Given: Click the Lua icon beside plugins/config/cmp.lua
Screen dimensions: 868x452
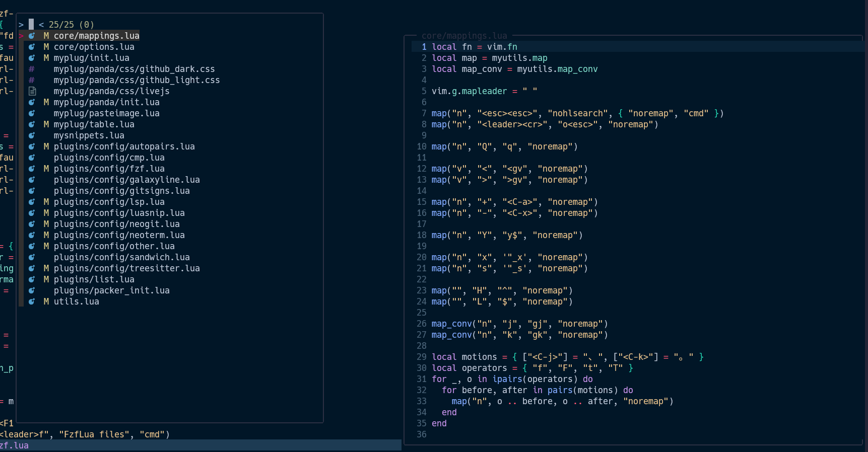Looking at the screenshot, I should pyautogui.click(x=32, y=158).
